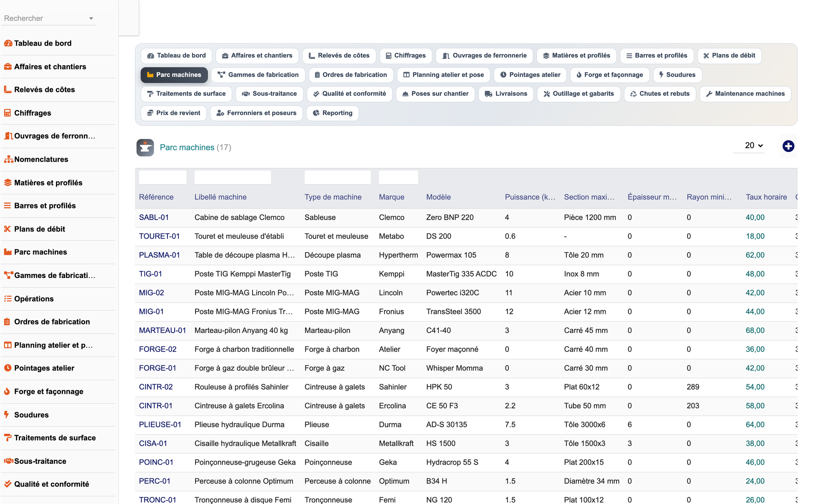Click the Gammes de fabrication diagram icon in sidebar
The width and height of the screenshot is (815, 504).
click(x=8, y=275)
